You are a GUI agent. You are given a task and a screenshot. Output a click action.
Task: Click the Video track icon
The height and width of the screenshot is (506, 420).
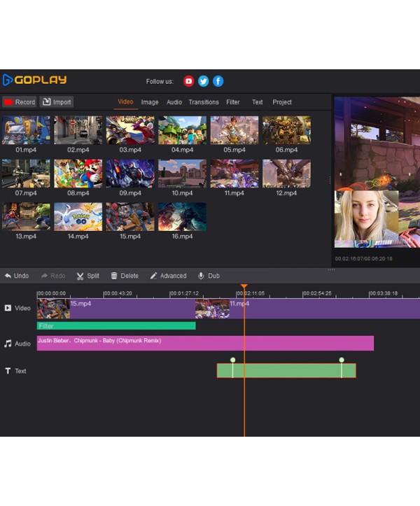pyautogui.click(x=8, y=308)
